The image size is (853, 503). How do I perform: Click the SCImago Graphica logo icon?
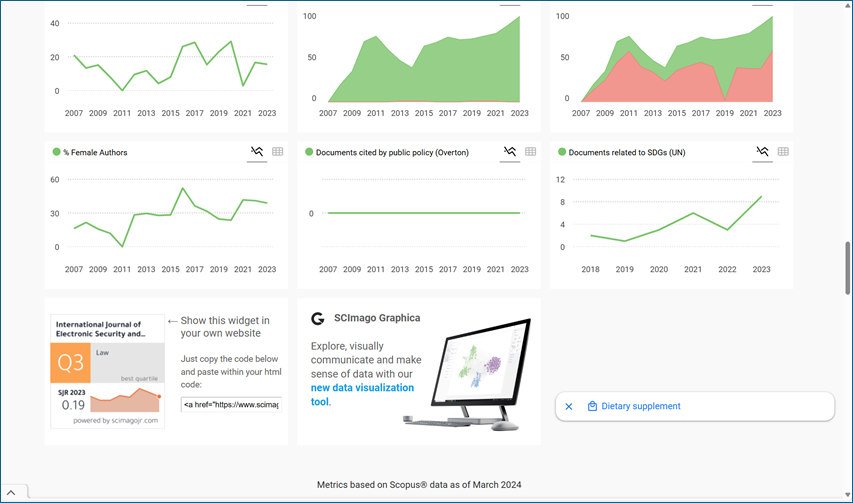click(318, 318)
